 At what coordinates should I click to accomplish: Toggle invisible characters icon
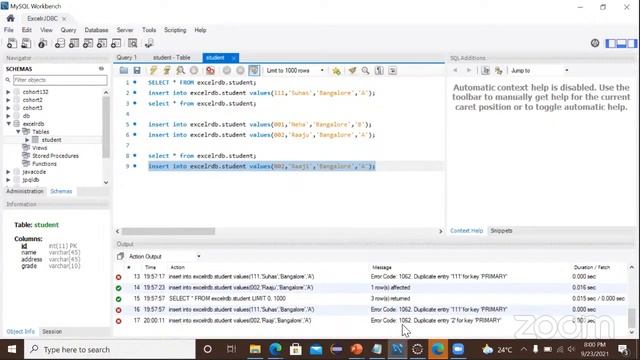(x=379, y=71)
